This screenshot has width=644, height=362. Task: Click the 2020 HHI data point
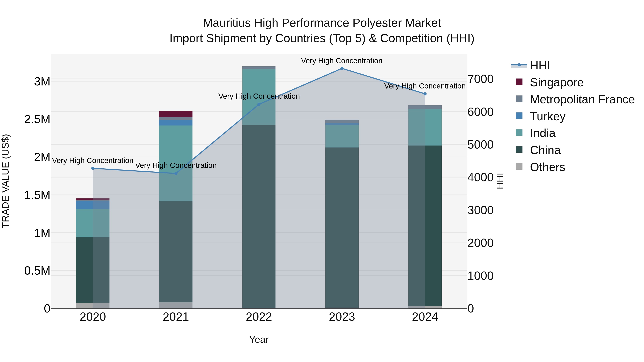93,168
